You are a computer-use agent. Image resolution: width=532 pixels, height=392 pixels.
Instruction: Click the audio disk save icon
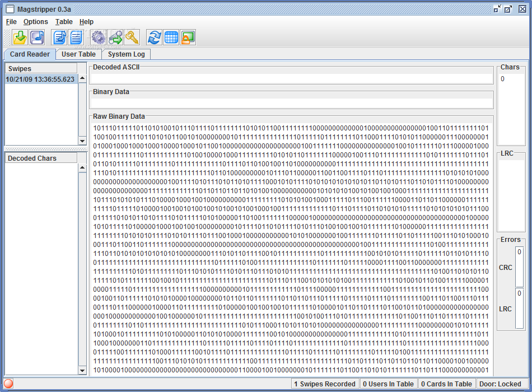click(x=37, y=38)
